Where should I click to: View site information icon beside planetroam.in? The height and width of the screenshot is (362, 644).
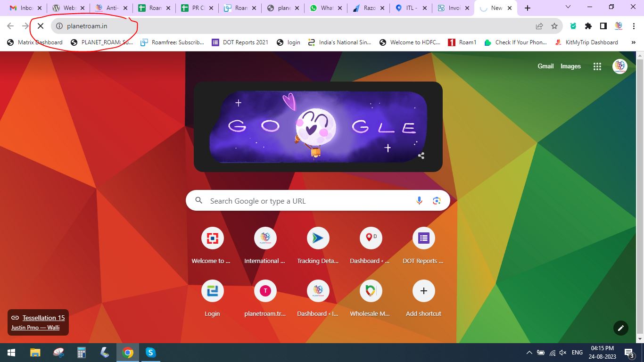point(59,26)
